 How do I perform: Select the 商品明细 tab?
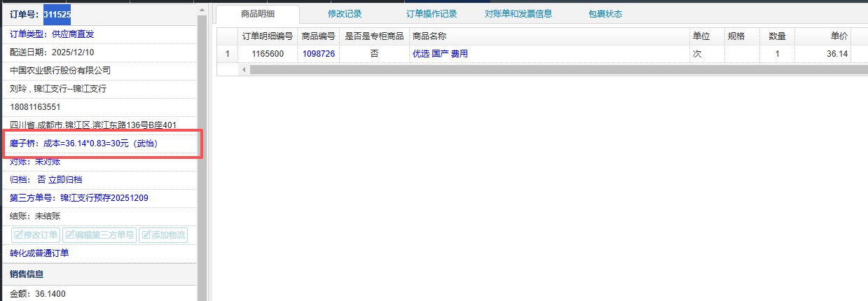[258, 14]
